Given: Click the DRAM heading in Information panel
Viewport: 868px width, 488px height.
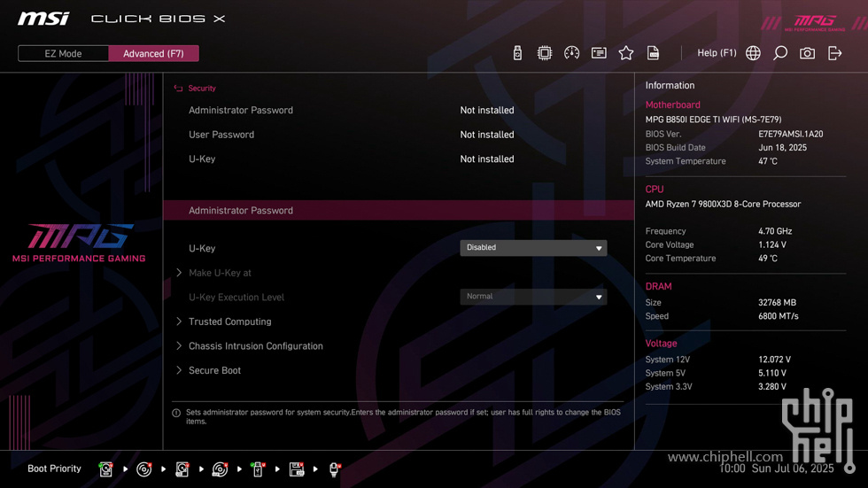Looking at the screenshot, I should (x=658, y=286).
